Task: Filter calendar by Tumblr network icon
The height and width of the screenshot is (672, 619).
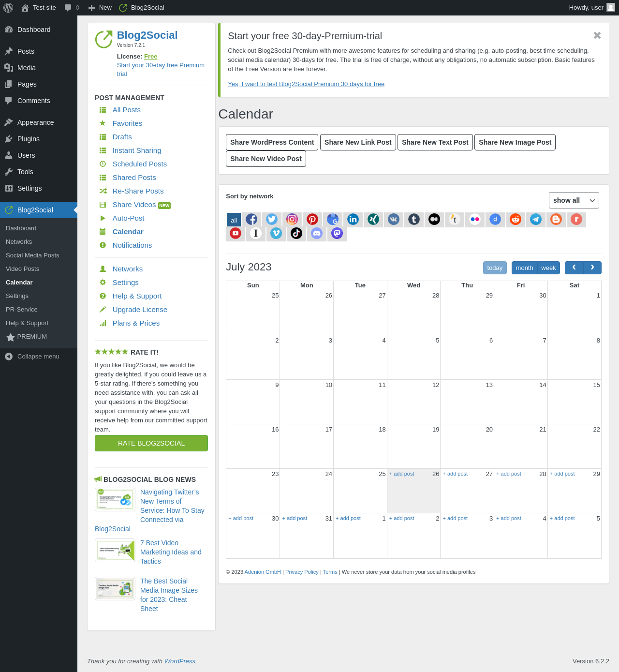Action: tap(414, 219)
